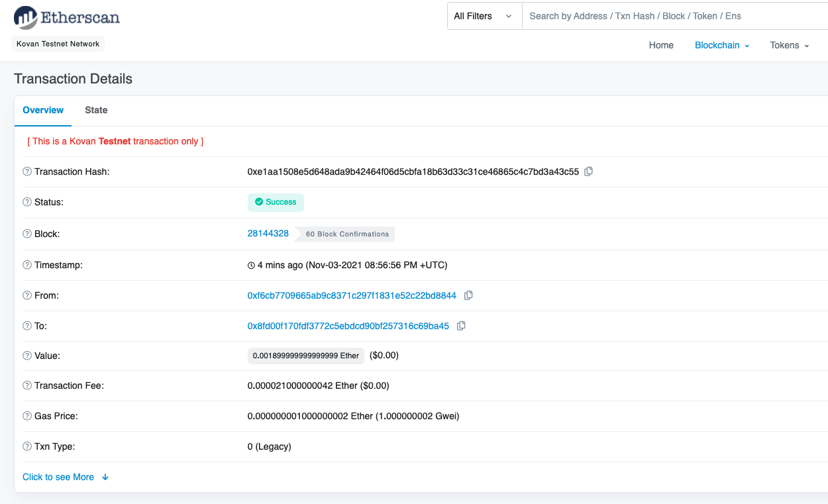
Task: Switch to the Overview tab
Action: [x=43, y=110]
